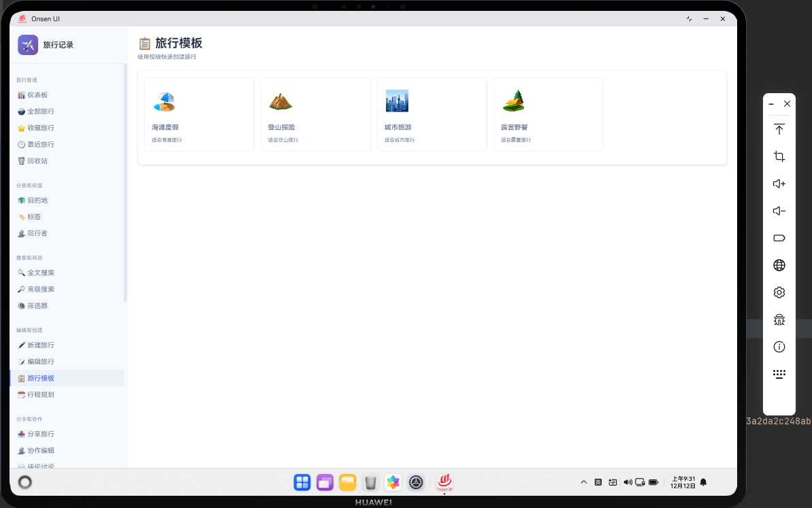
Task: Click the battery icon in emulator toolbar
Action: (779, 238)
